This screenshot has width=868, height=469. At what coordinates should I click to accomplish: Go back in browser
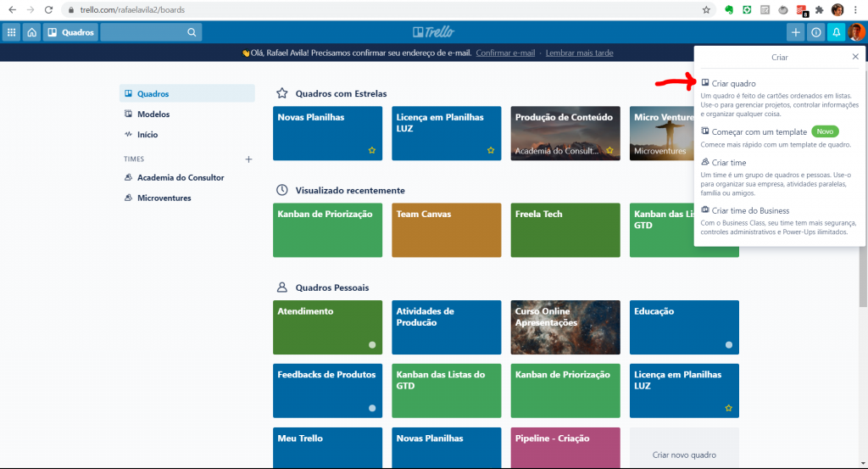pyautogui.click(x=12, y=10)
